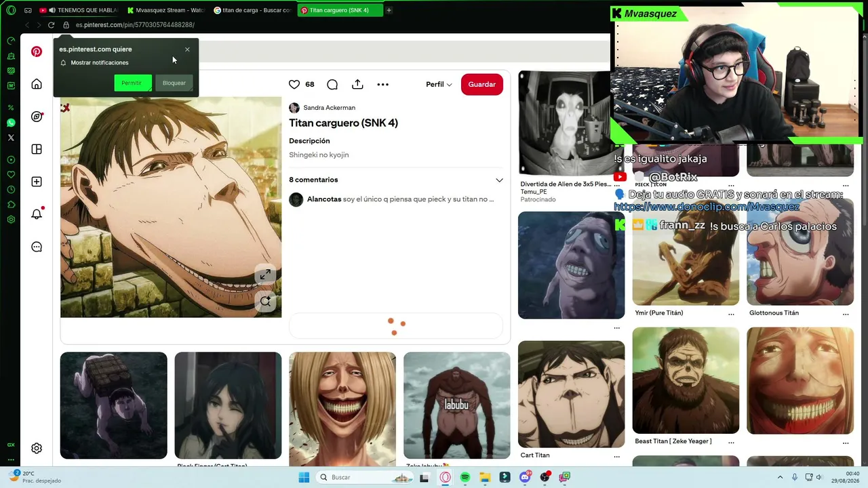Reload the page with the refresh icon

[51, 25]
